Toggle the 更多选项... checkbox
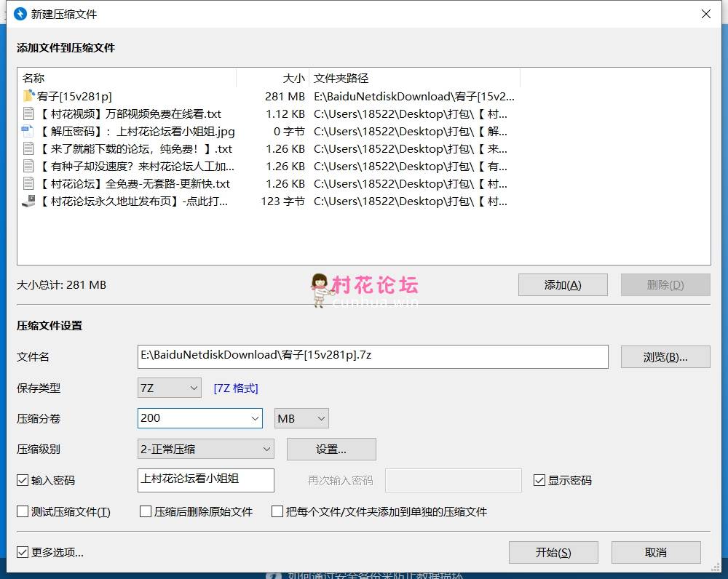 (23, 552)
